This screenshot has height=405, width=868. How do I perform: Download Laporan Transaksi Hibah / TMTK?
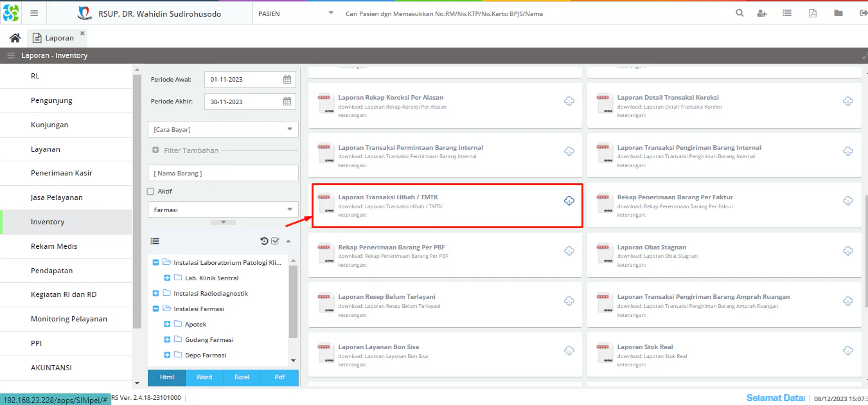tap(569, 201)
